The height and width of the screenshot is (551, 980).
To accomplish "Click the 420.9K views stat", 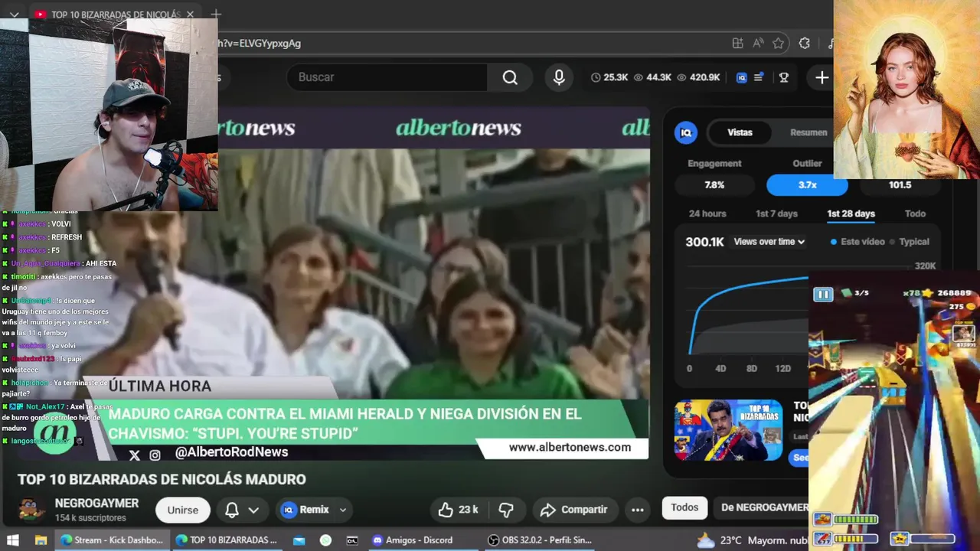I will click(x=697, y=77).
